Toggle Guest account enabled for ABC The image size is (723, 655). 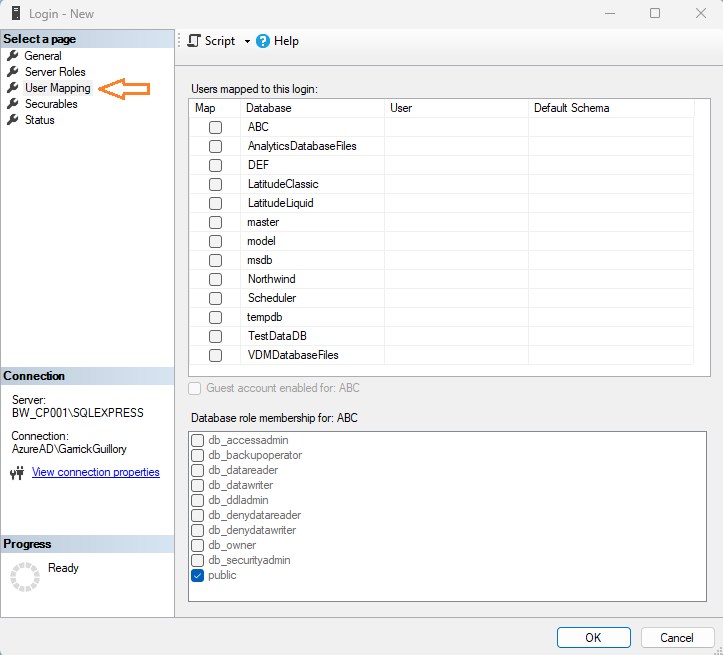tap(195, 388)
